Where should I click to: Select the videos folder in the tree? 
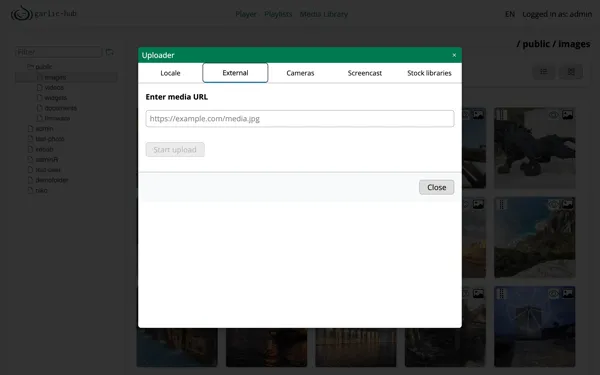pos(54,88)
